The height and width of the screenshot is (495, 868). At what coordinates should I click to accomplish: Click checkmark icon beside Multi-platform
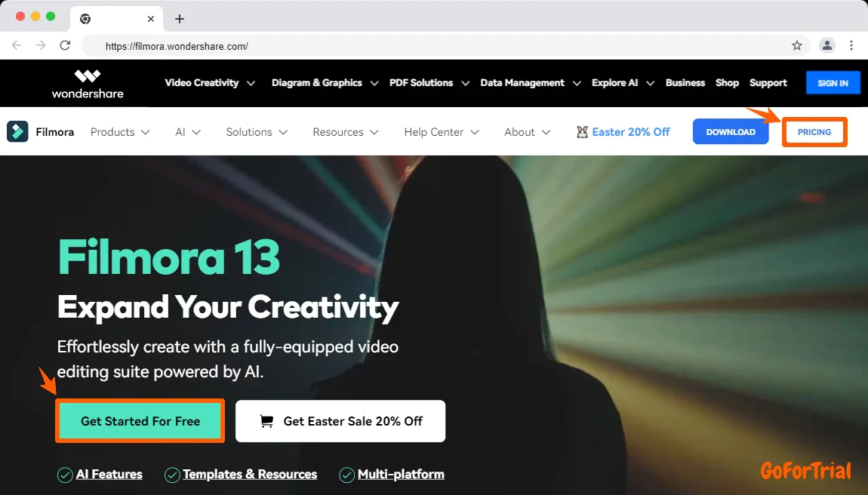tap(347, 475)
